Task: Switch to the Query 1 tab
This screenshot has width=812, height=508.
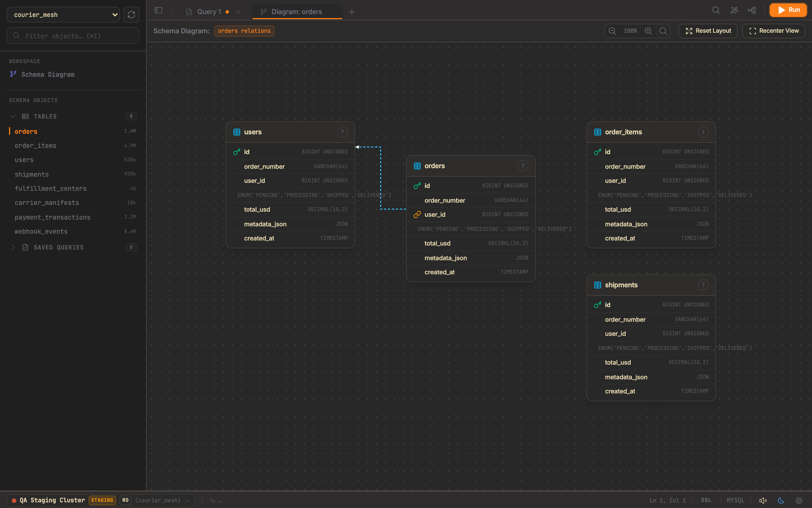Action: point(209,12)
